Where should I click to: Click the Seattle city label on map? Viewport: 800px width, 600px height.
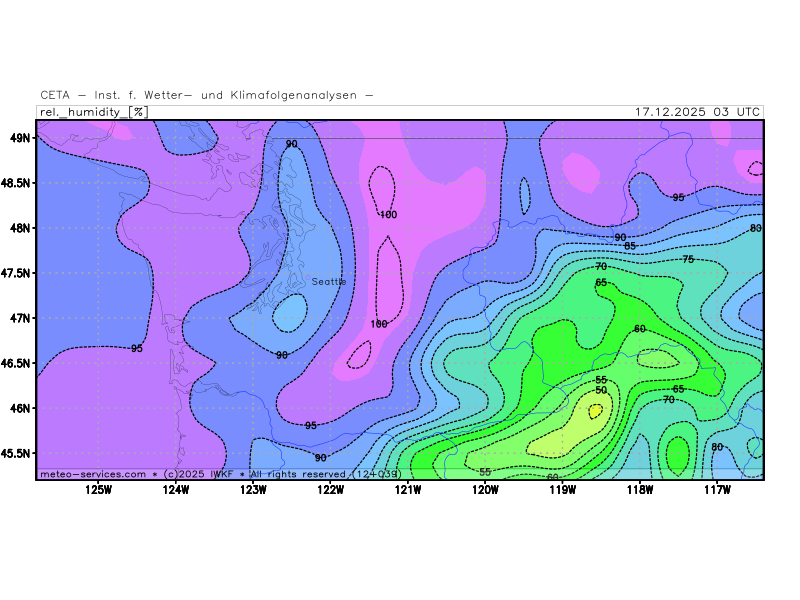point(329,282)
